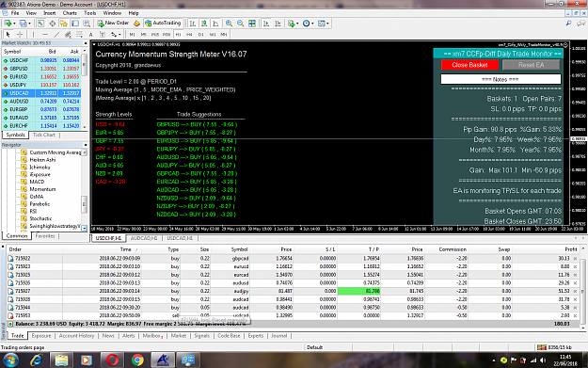
Task: Click the Reset EA button
Action: coord(531,65)
